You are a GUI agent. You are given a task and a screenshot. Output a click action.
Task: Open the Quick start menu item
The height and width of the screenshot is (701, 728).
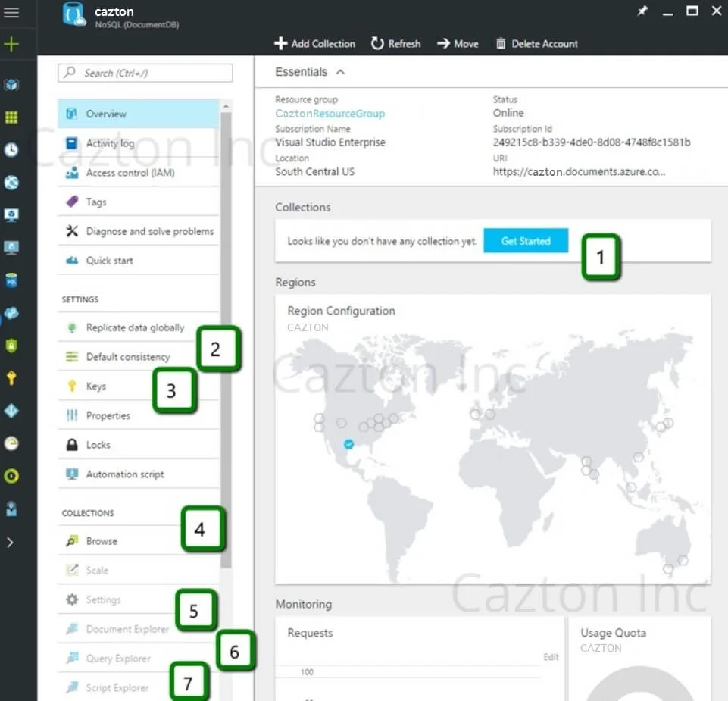[139, 260]
